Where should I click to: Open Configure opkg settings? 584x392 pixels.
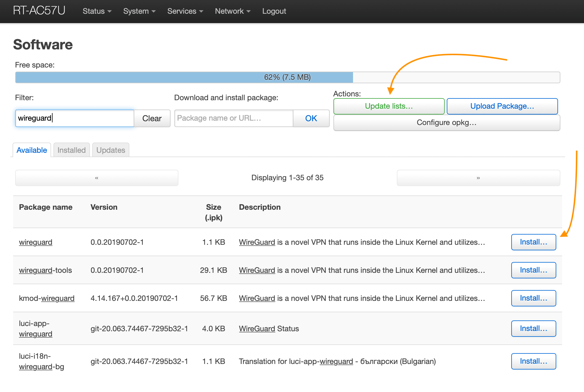point(447,123)
